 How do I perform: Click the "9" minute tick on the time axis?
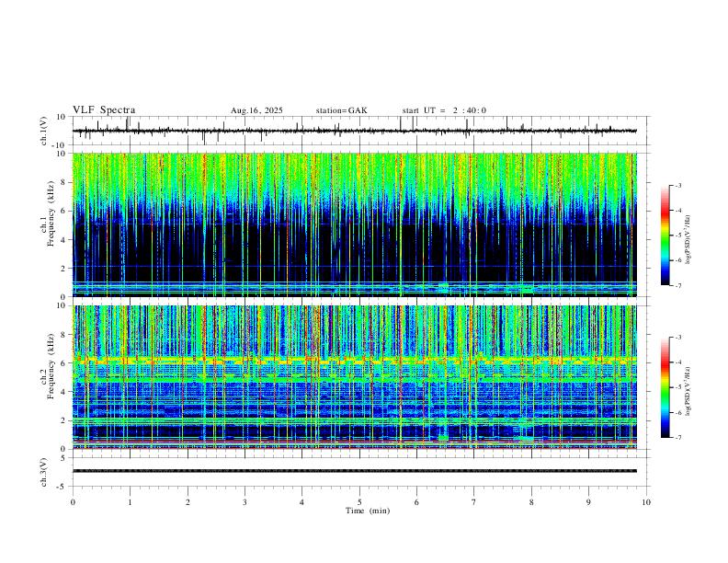click(588, 502)
